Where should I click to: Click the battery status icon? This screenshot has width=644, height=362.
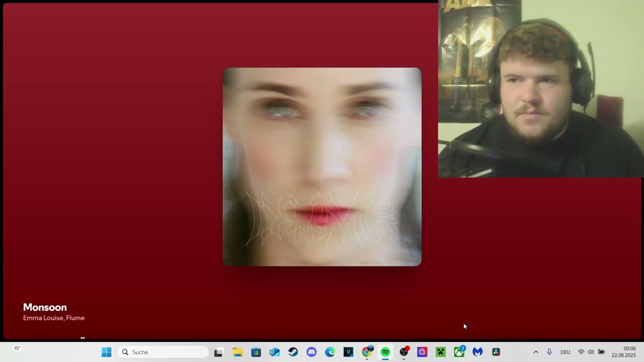point(601,352)
